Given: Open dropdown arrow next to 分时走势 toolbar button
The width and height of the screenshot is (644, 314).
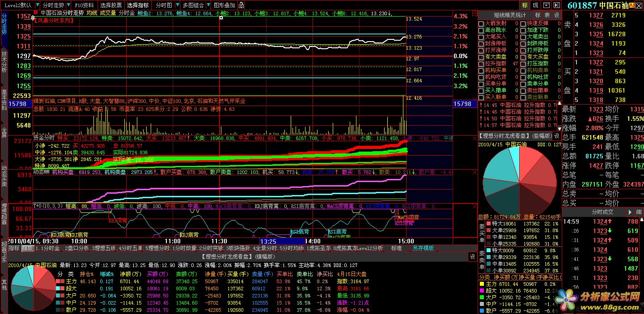Looking at the screenshot, I should click(68, 5).
